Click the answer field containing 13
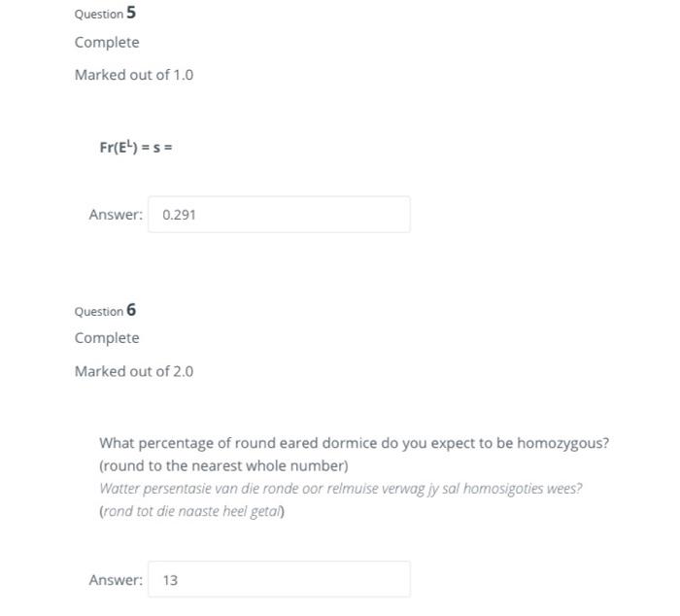The width and height of the screenshot is (680, 616). 279,579
